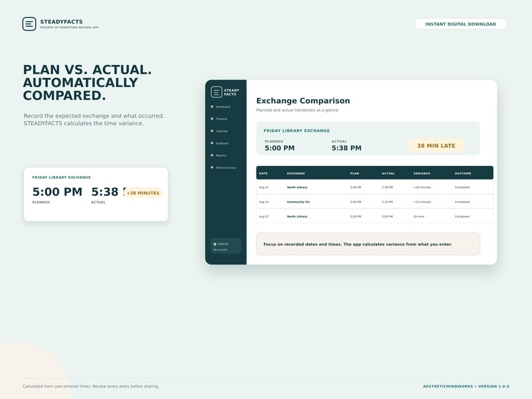This screenshot has width=532, height=399.
Task: Click the bullet dot beside Expenses
Action: point(212,143)
